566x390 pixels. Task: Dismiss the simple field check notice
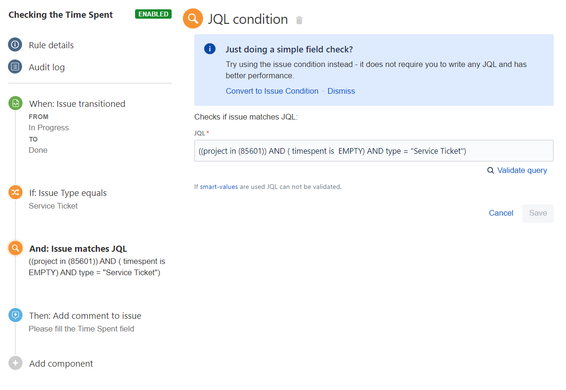(x=341, y=91)
